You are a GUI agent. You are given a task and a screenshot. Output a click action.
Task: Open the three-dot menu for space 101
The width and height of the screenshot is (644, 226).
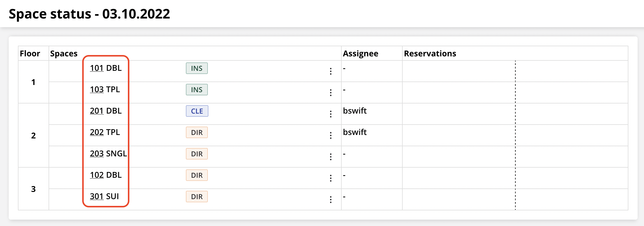pos(331,71)
